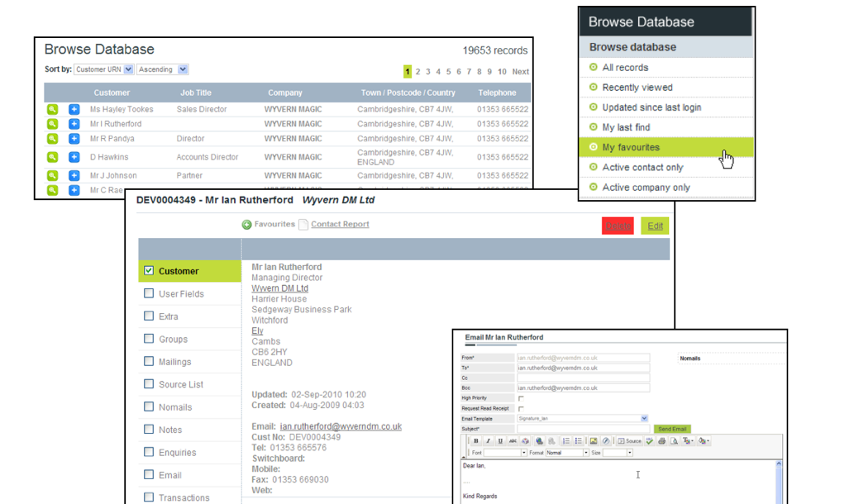This screenshot has width=854, height=504.
Task: Click the Insert Link globe icon
Action: click(x=539, y=441)
